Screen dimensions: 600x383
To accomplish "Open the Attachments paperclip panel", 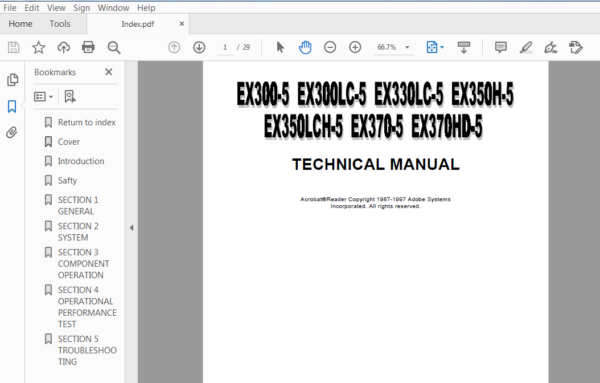I will pos(12,133).
